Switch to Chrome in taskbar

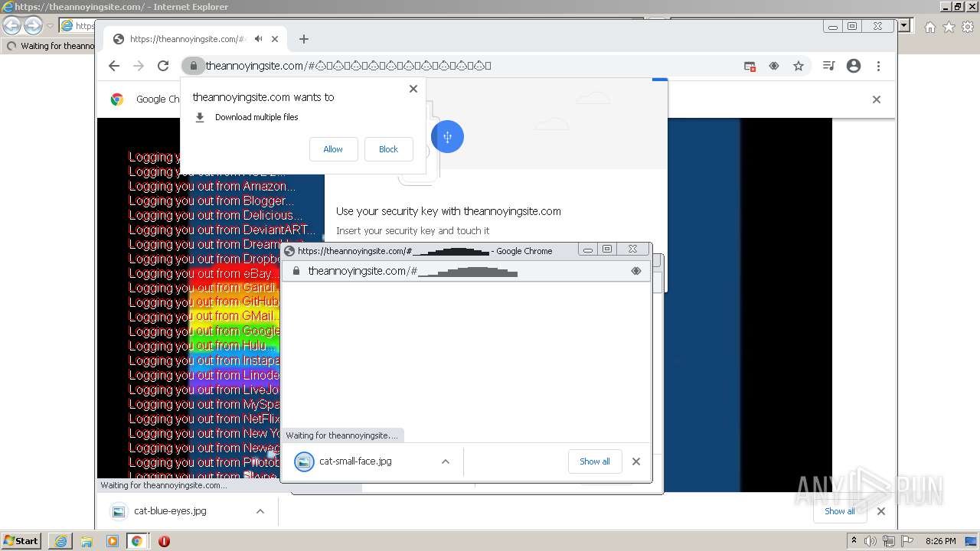(x=137, y=541)
